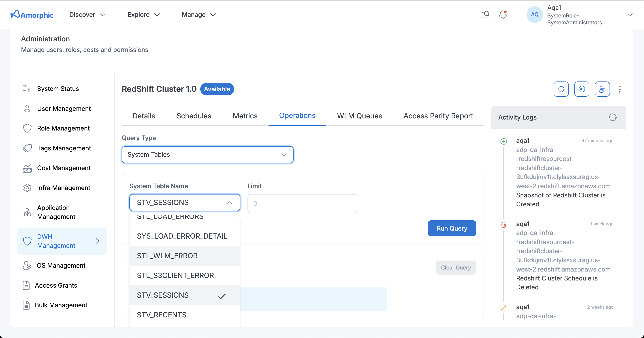Viewport: 644px width, 338px height.
Task: Click the Amorphic logo
Action: (32, 15)
